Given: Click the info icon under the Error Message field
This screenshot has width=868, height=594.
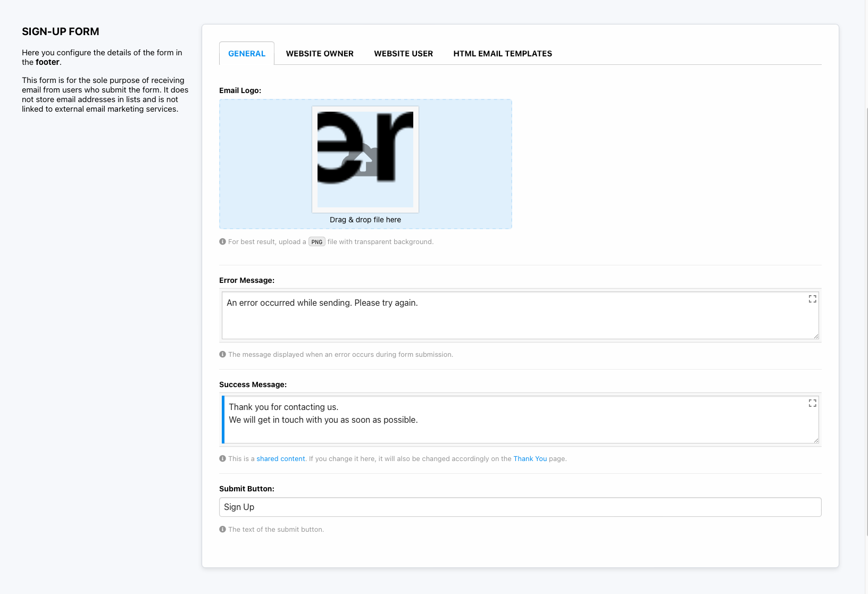Looking at the screenshot, I should [x=223, y=354].
